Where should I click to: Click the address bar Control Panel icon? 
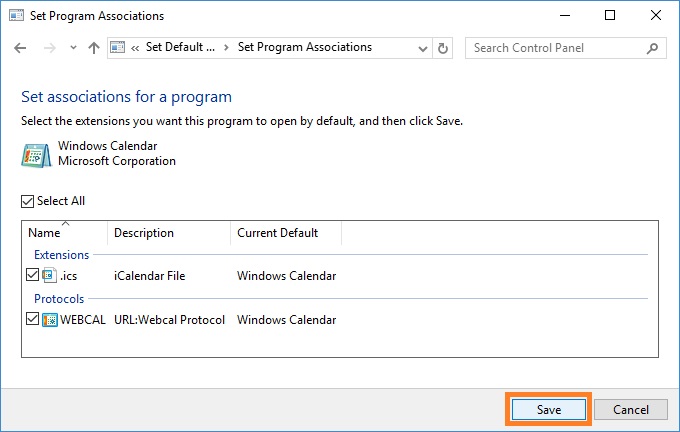pyautogui.click(x=117, y=47)
